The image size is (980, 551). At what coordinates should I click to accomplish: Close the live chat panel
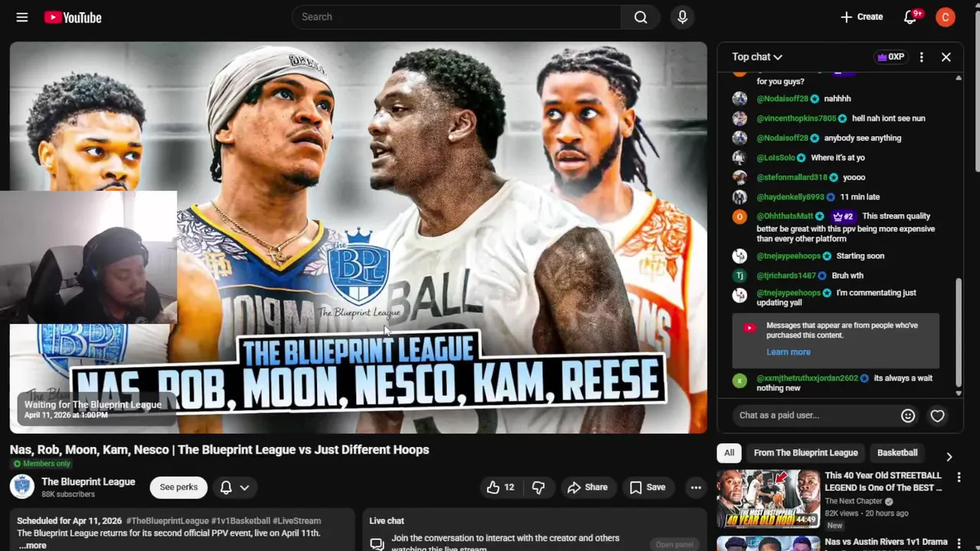[x=946, y=57]
